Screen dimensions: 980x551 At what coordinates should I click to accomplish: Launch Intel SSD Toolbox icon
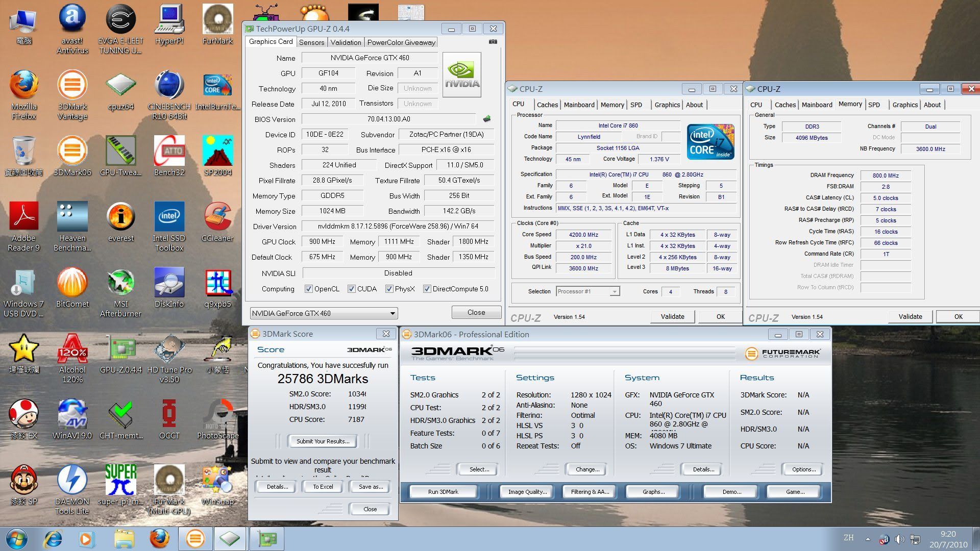[x=169, y=227]
